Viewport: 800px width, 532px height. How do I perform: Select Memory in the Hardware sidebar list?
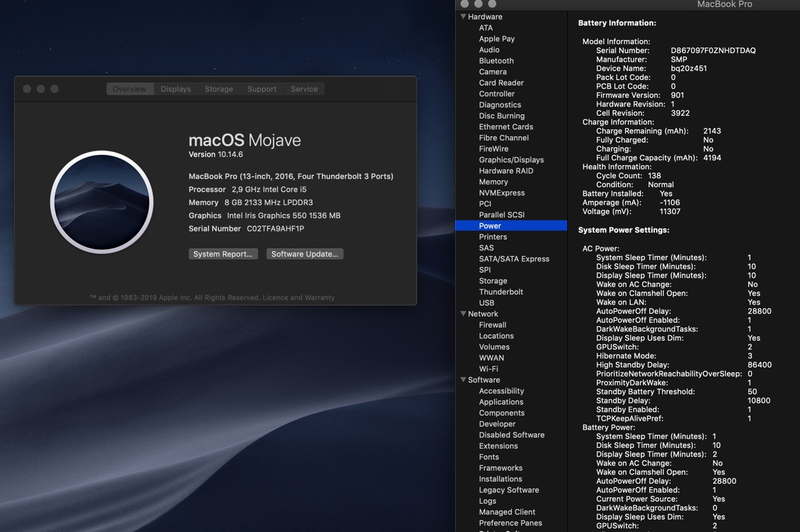494,182
